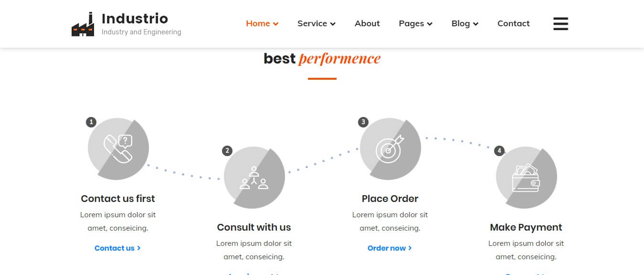Click the wallet payment circle icon
The width and height of the screenshot is (644, 275).
tap(527, 177)
